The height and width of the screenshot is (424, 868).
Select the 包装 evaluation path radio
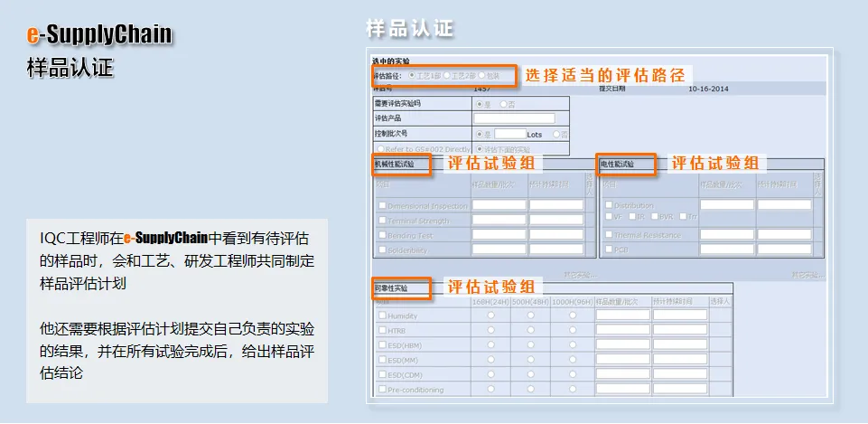[481, 75]
